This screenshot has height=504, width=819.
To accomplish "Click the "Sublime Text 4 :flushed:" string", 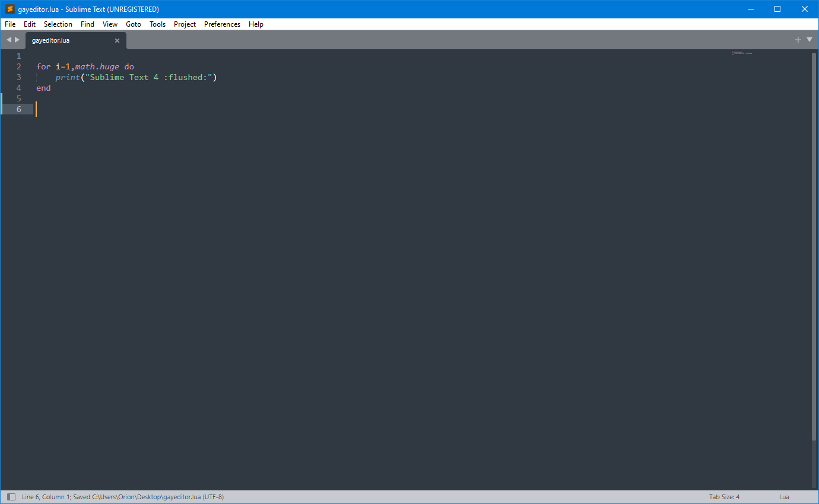I will tap(148, 77).
